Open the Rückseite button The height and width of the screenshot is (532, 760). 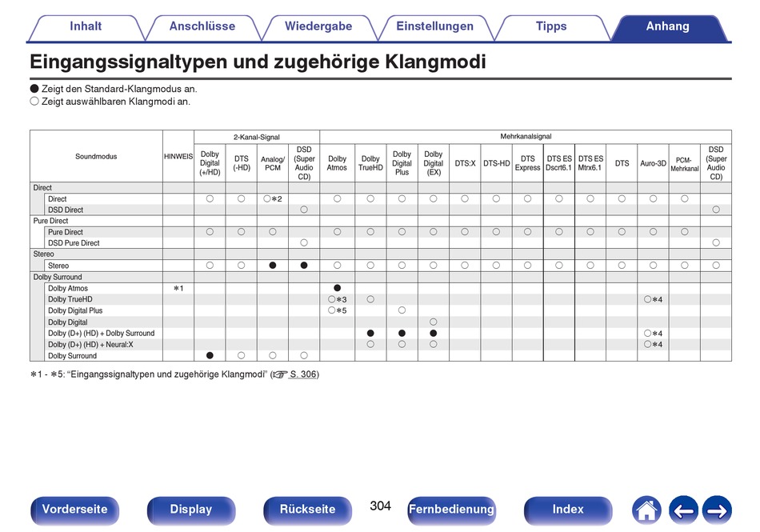coord(307,510)
